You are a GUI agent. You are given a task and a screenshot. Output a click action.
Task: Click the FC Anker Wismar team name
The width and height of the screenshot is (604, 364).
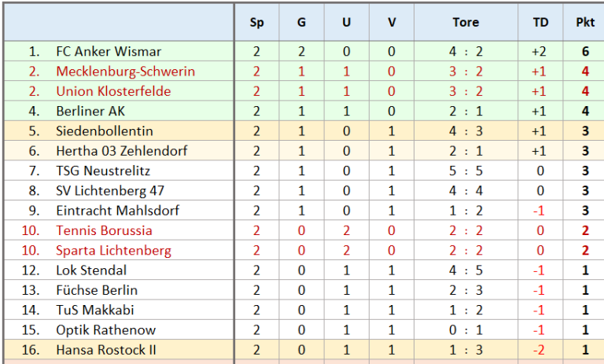click(109, 52)
